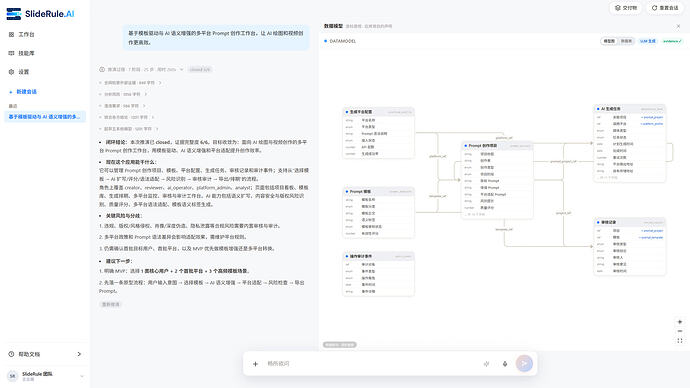Select the recent conversation 基于模板驱动与 AI 语义增强

(44, 117)
